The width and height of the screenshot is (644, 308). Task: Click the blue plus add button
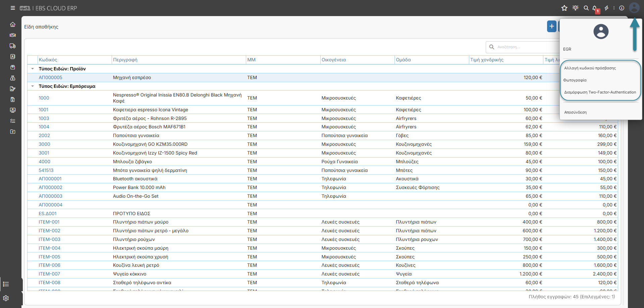click(x=552, y=26)
